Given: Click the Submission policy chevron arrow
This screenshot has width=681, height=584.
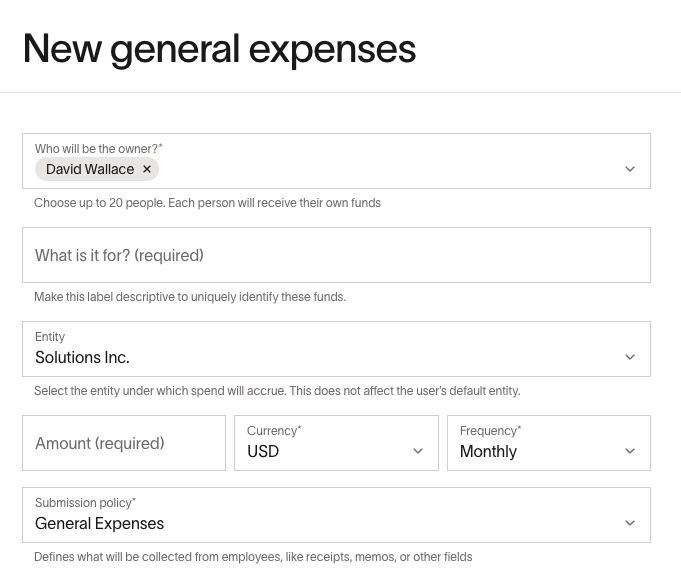Looking at the screenshot, I should (630, 523).
